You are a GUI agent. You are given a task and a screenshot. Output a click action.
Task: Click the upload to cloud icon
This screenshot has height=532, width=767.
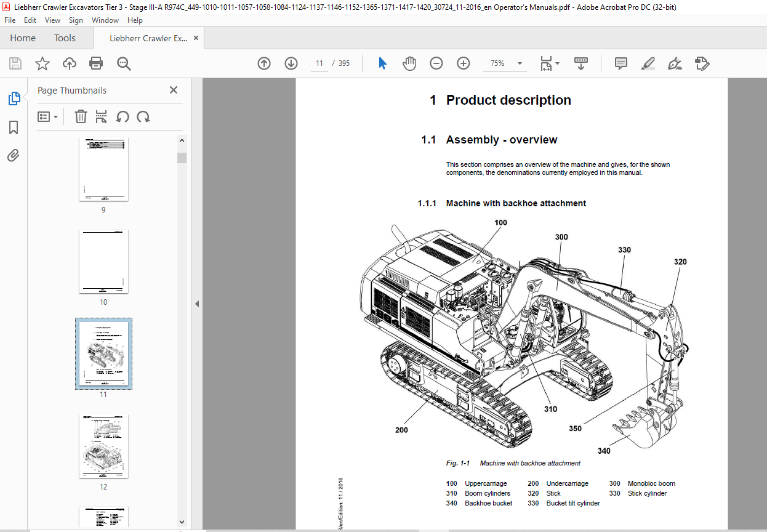click(x=70, y=63)
